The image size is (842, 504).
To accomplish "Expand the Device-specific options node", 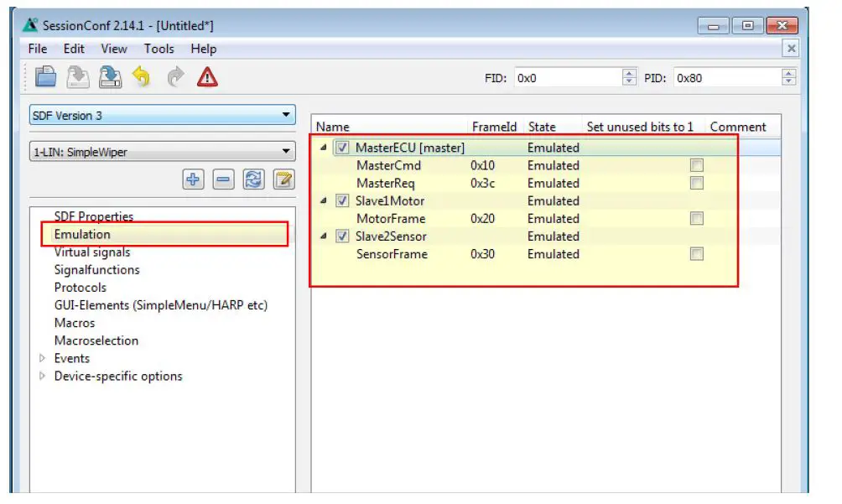I will [x=42, y=376].
